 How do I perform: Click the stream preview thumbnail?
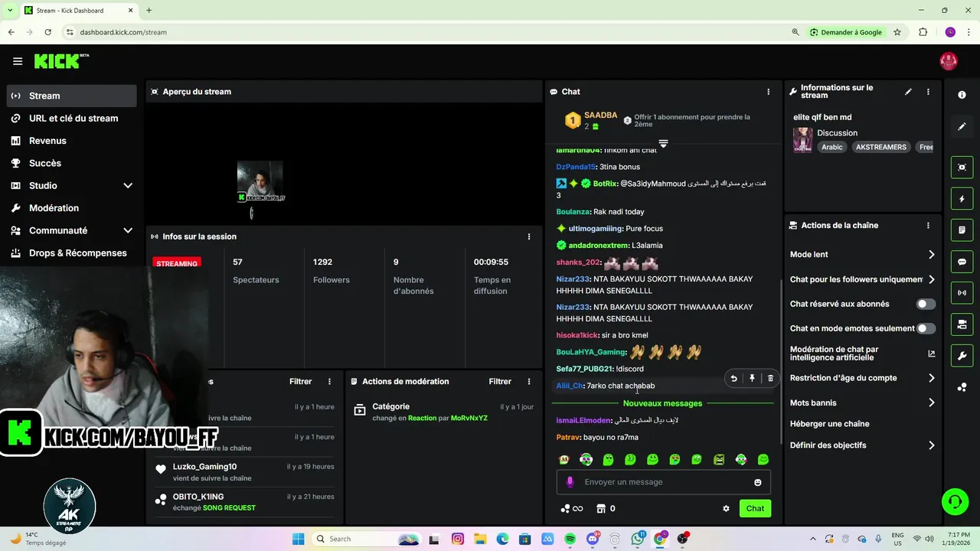[x=260, y=181]
